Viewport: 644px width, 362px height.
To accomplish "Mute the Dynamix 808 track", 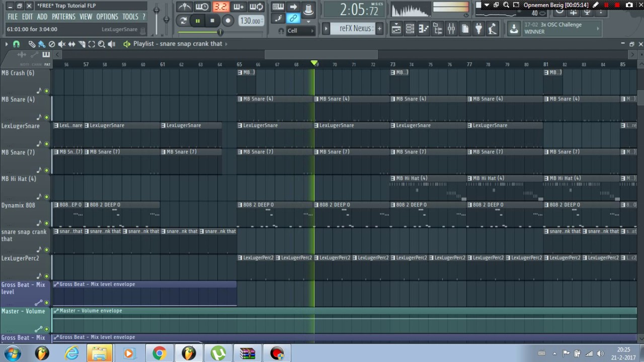I will (x=47, y=223).
